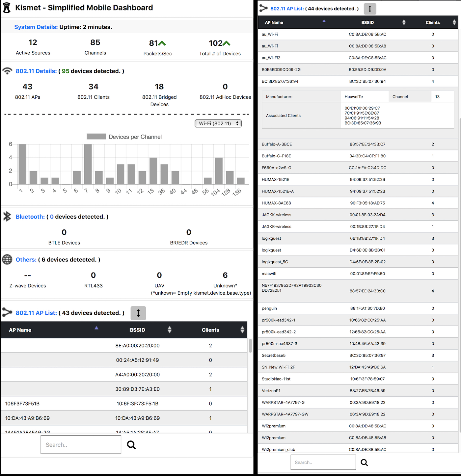Toggle expand button of right AP list (44 devices)

[370, 9]
